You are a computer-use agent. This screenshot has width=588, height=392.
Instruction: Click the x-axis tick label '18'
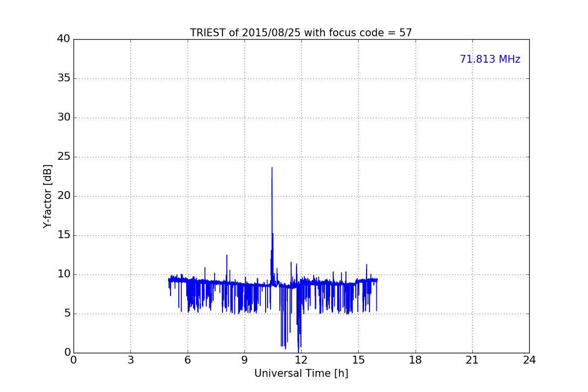[x=416, y=360]
